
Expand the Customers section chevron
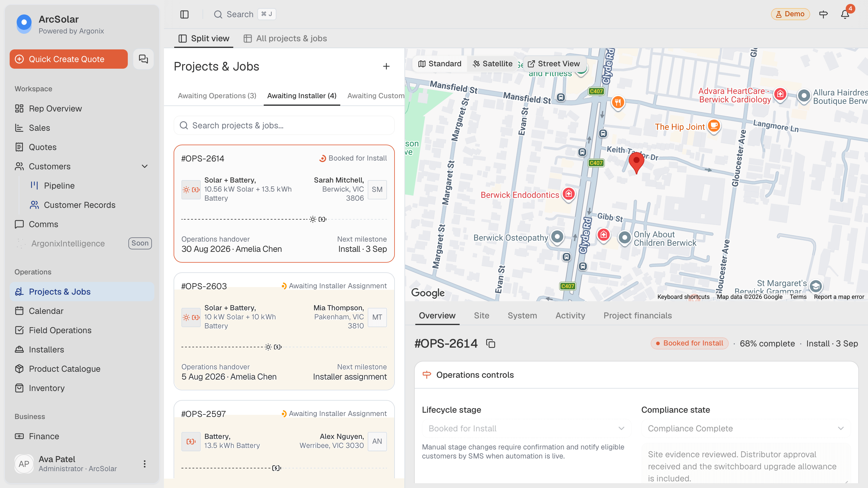pyautogui.click(x=145, y=166)
